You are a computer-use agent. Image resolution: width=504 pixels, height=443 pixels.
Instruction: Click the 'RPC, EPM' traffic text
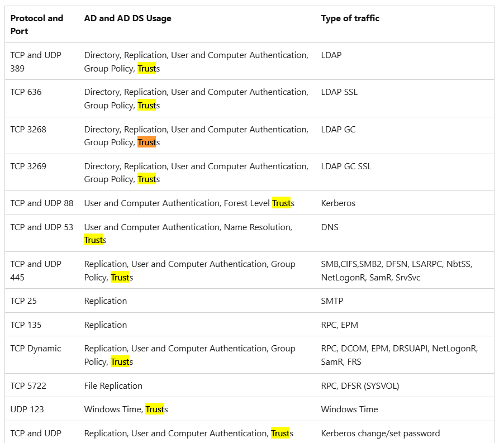(x=339, y=325)
